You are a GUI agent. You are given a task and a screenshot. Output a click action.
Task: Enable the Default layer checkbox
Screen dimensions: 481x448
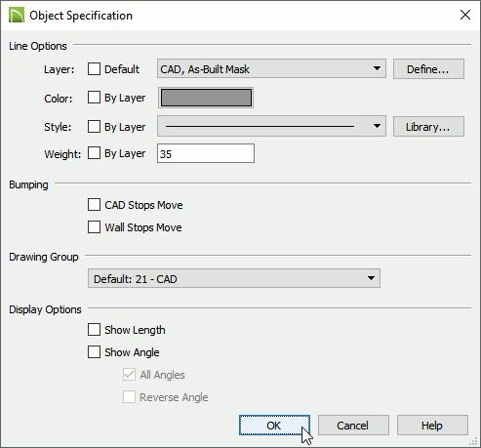94,69
